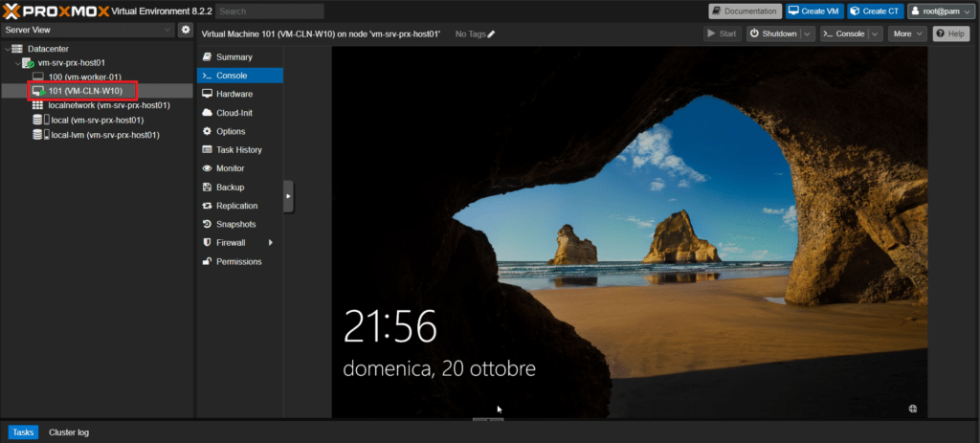Click the Hardware monitor icon
Image resolution: width=980 pixels, height=443 pixels.
[x=207, y=94]
